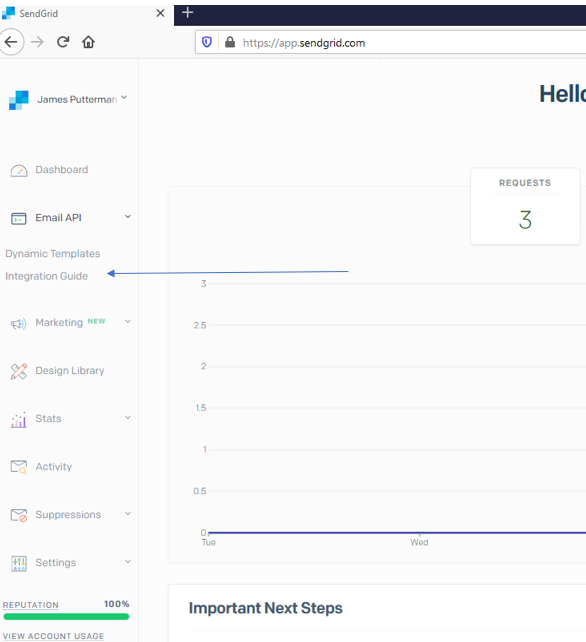Open Dynamic Templates menu item
This screenshot has height=642, width=586.
coord(53,254)
